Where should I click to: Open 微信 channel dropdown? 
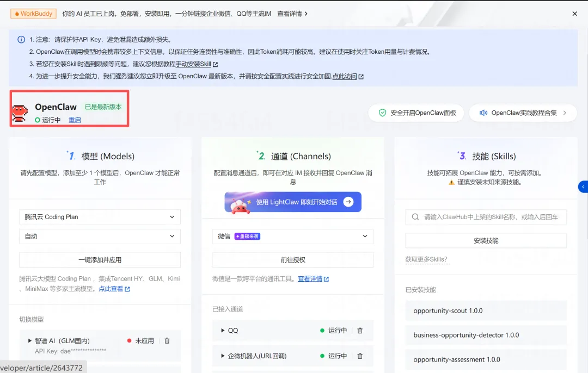click(x=293, y=237)
